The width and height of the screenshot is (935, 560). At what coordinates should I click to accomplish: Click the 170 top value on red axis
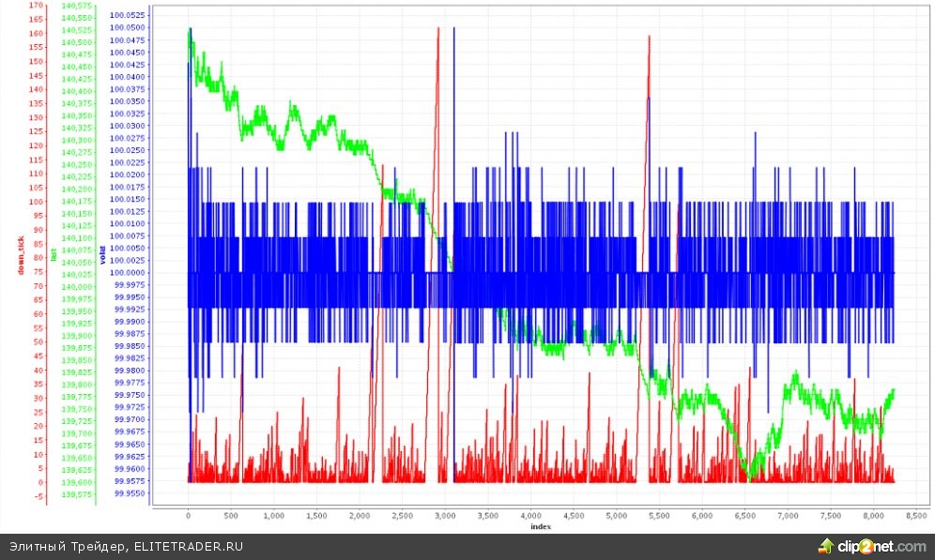pyautogui.click(x=37, y=6)
